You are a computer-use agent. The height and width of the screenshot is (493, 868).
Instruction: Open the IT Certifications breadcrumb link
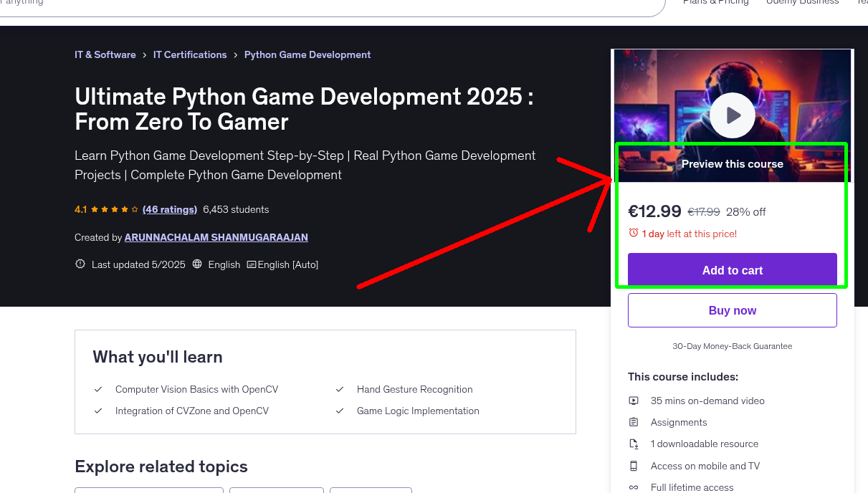click(x=190, y=54)
